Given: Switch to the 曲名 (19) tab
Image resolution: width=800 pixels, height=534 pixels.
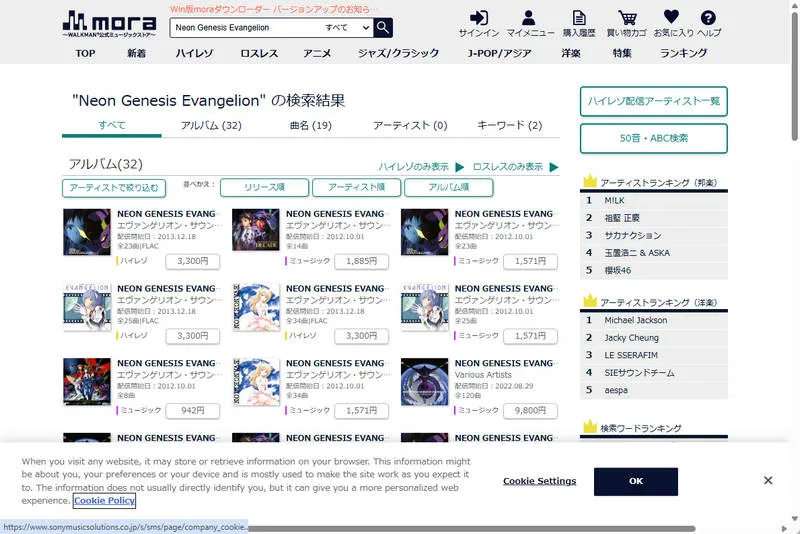Looking at the screenshot, I should [x=311, y=125].
